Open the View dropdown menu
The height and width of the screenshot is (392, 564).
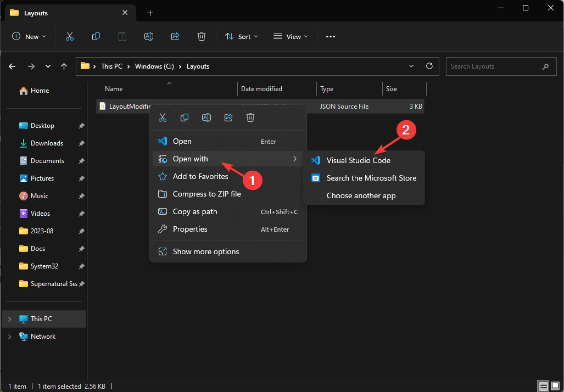[x=291, y=37]
